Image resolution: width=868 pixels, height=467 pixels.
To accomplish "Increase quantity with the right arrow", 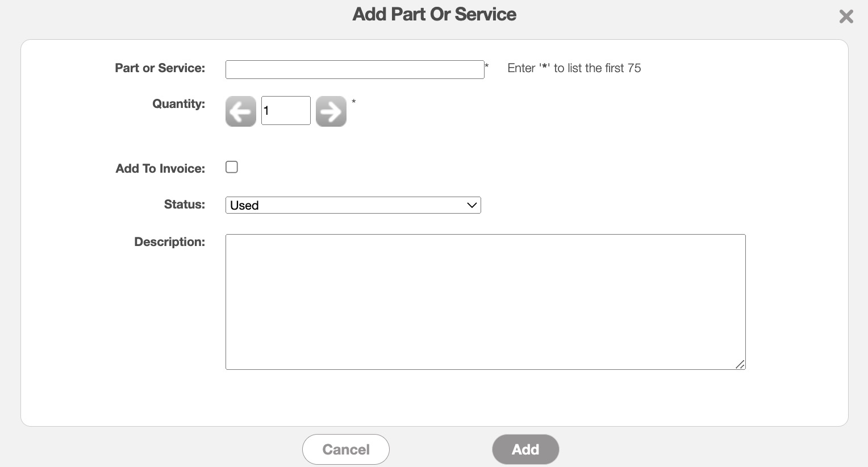I will point(331,111).
